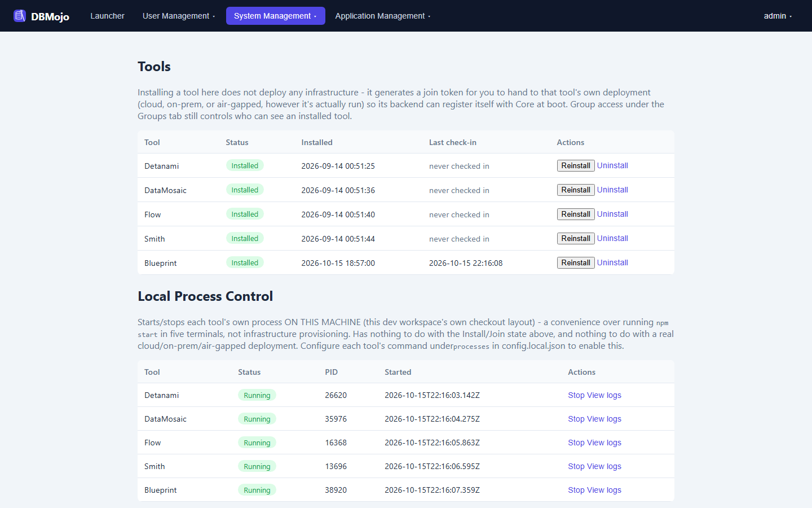Reinstall the DataMosaic tool
The width and height of the screenshot is (812, 508).
(x=576, y=190)
